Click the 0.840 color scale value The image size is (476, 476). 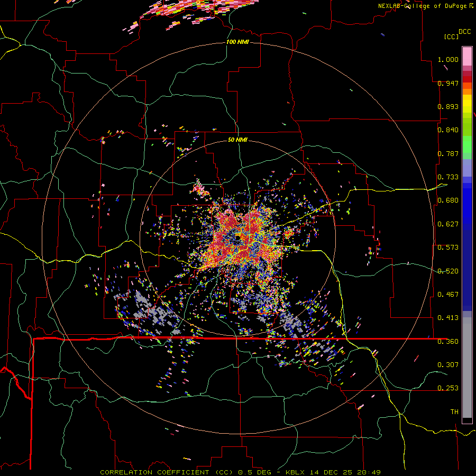(448, 130)
